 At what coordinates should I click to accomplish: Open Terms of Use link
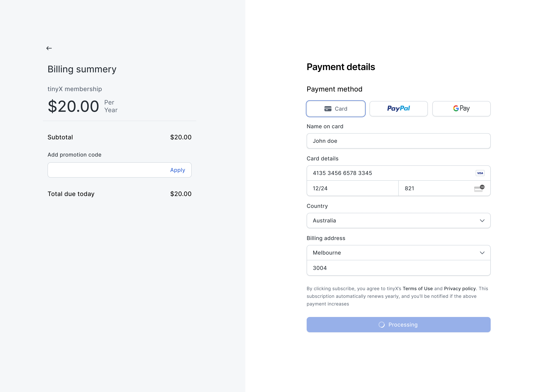418,288
